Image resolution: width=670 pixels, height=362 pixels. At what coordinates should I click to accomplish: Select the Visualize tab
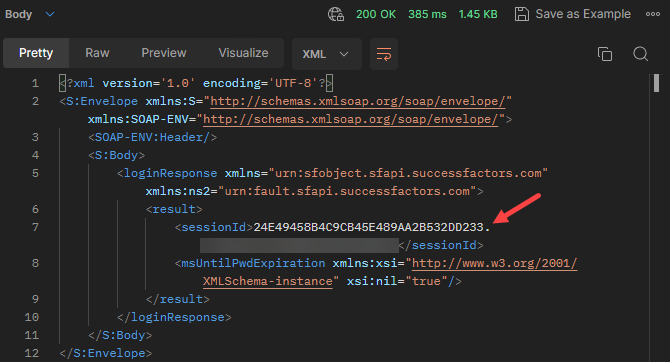point(243,53)
